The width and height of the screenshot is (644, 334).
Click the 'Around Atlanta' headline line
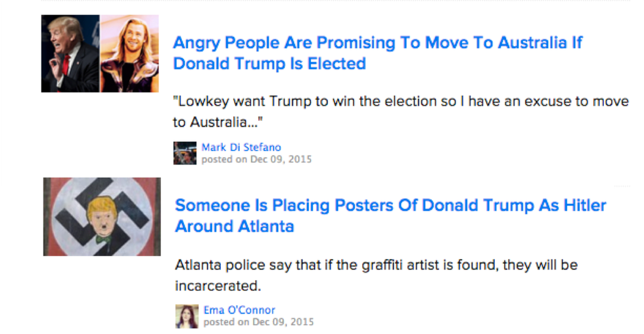[234, 226]
